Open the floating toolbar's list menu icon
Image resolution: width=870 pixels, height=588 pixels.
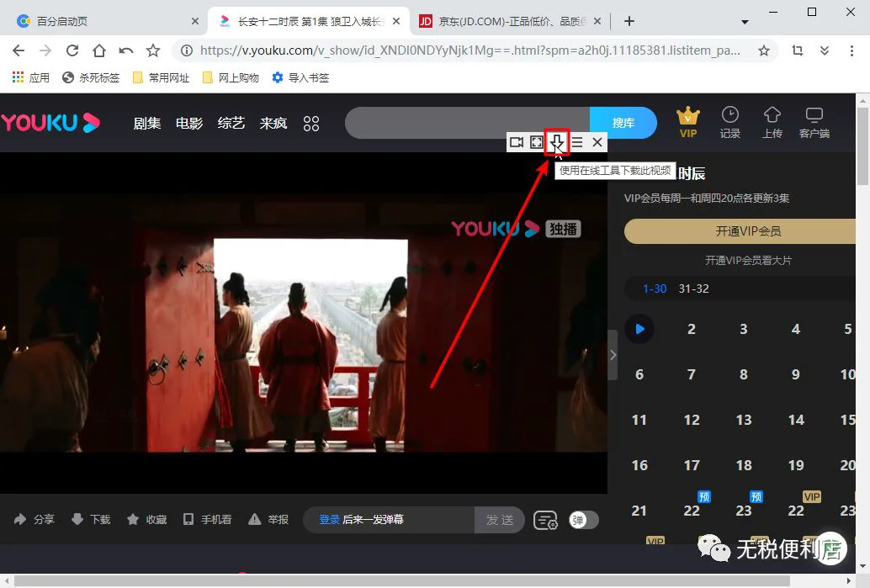tap(577, 142)
